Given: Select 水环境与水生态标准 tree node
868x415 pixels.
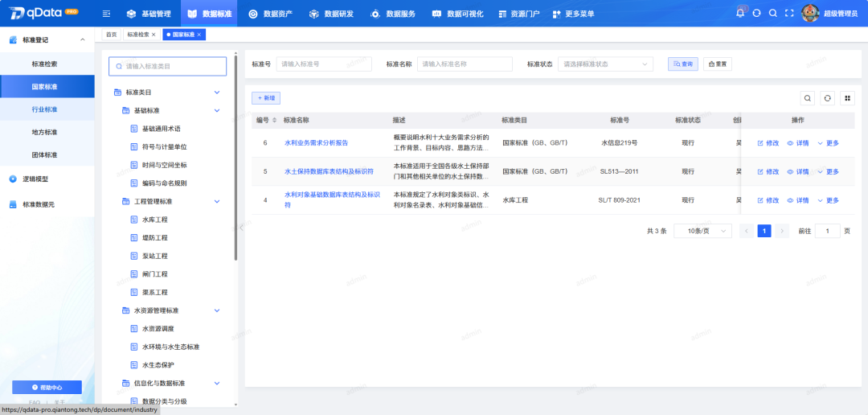Looking at the screenshot, I should click(x=171, y=347).
